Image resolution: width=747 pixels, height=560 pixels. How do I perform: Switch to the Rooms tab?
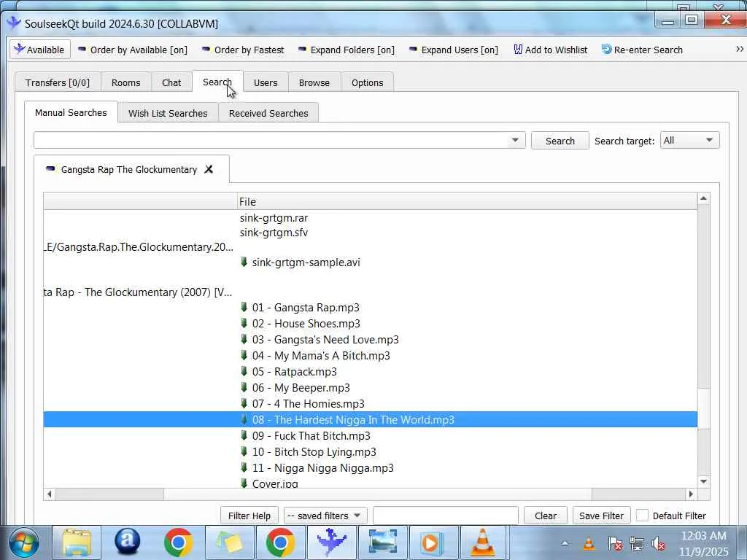tap(125, 82)
